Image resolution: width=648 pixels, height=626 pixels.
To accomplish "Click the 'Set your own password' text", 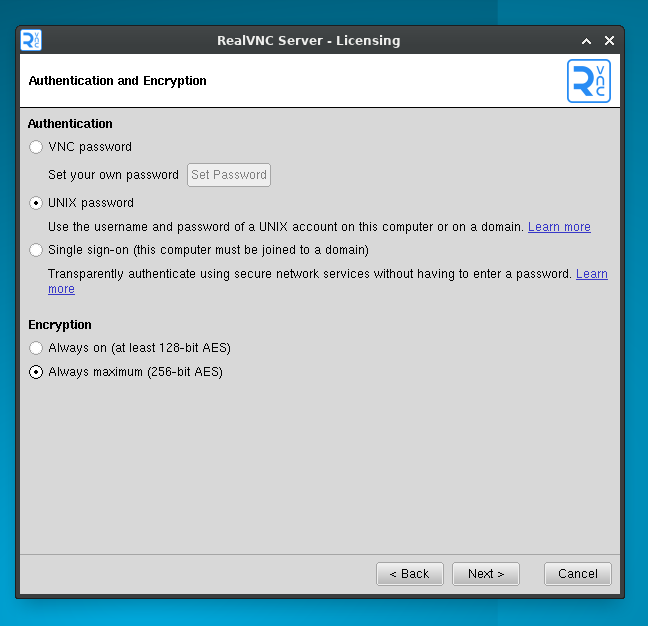I will tap(113, 175).
